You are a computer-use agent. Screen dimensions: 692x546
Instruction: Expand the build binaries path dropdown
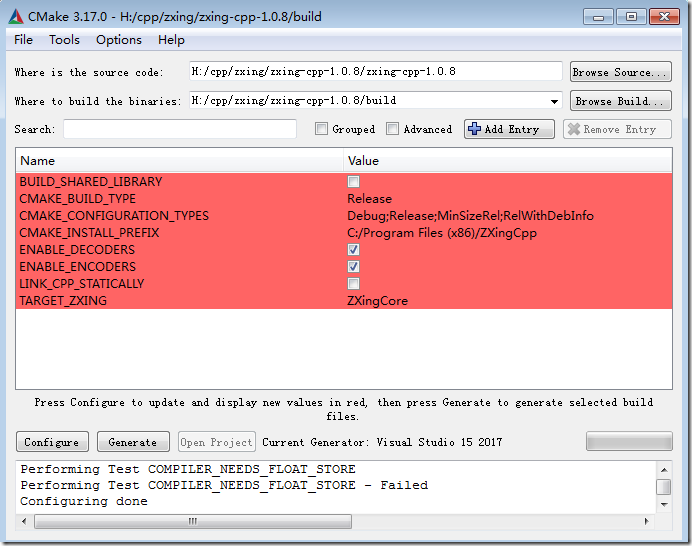click(x=554, y=102)
